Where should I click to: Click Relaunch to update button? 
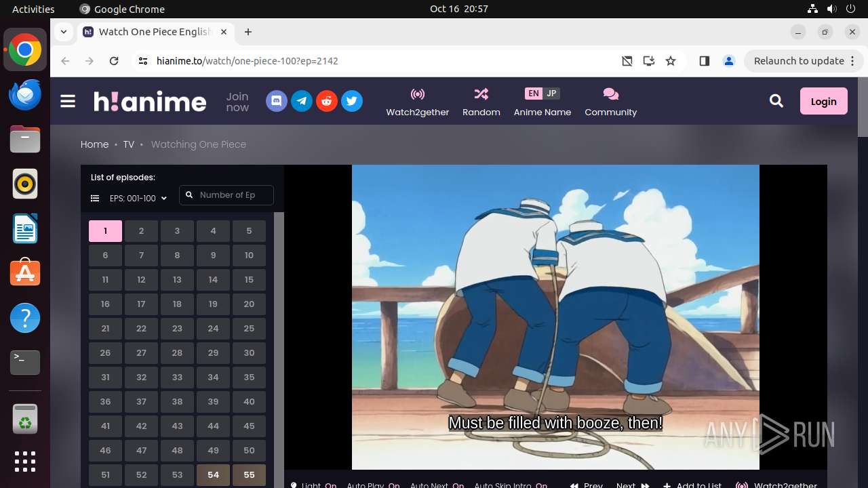(x=799, y=61)
